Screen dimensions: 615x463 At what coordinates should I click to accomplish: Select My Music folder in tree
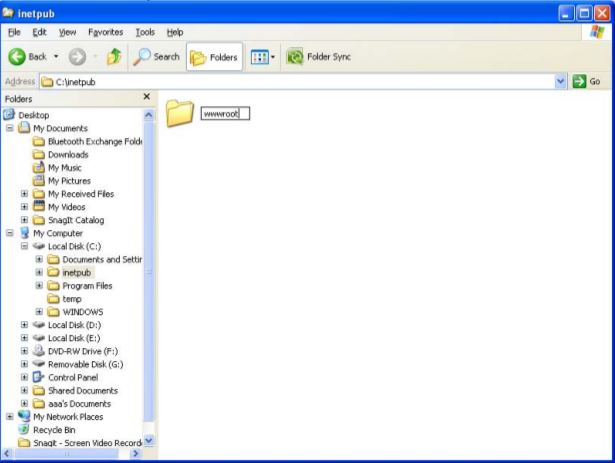(65, 168)
